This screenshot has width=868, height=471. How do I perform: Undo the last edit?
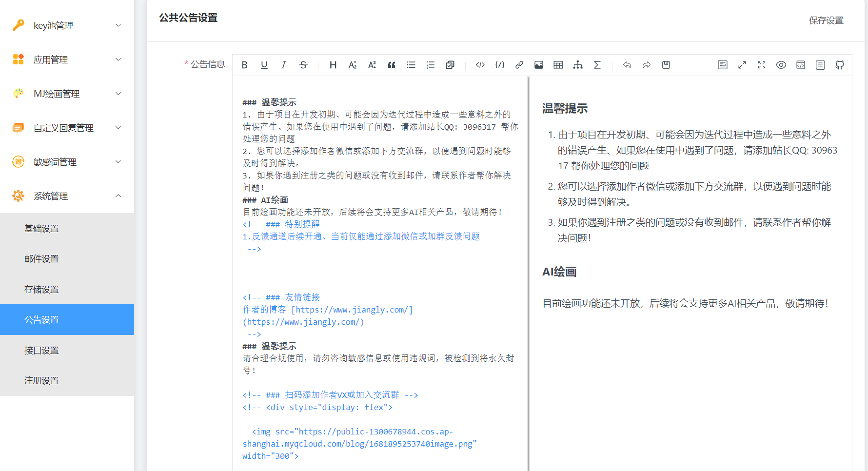(x=627, y=65)
